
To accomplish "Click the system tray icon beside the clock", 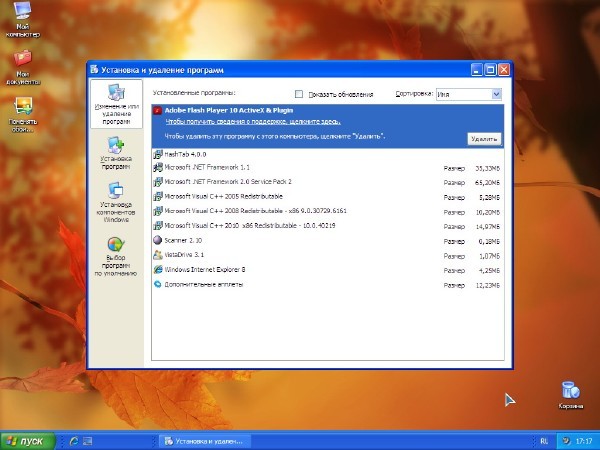I will pyautogui.click(x=567, y=441).
